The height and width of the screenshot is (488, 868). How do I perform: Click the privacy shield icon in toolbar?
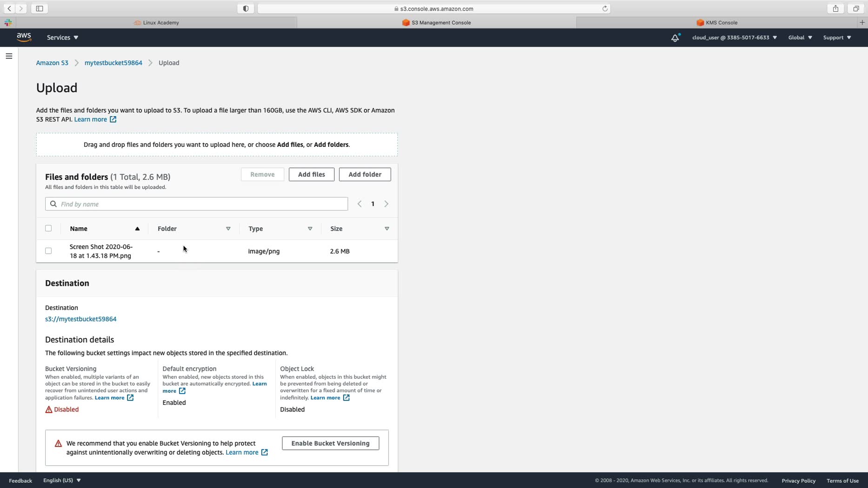click(x=246, y=8)
